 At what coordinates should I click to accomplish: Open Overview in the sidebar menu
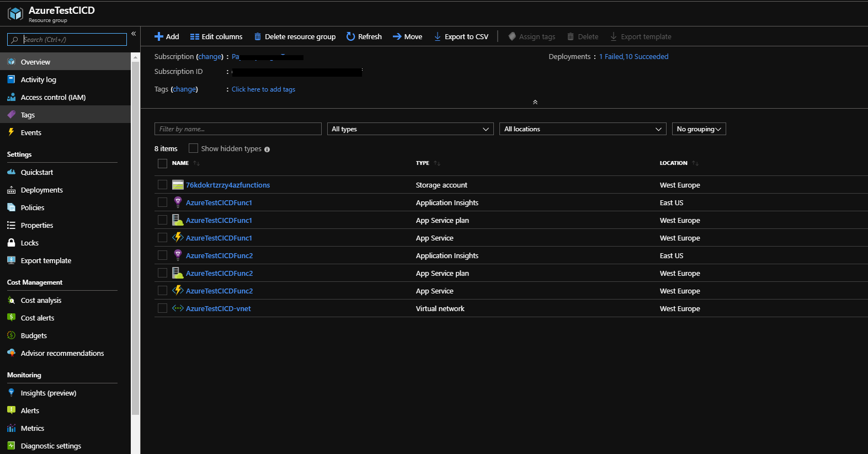65,62
